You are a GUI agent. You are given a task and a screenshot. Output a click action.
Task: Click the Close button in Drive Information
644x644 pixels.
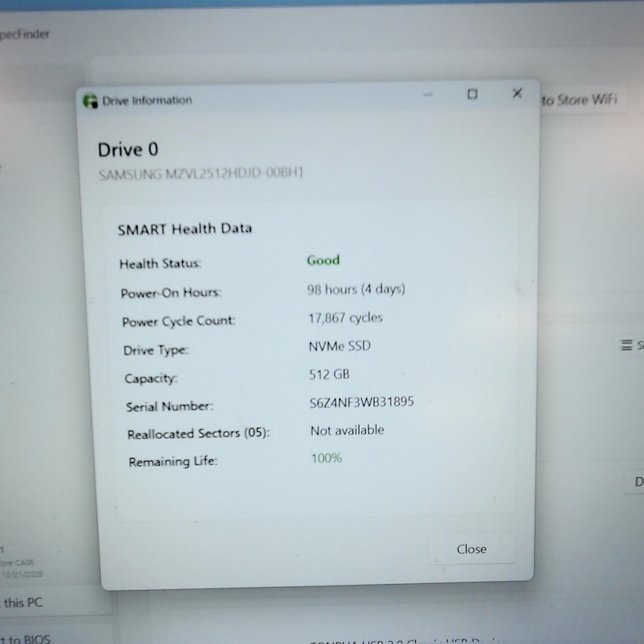tap(472, 549)
